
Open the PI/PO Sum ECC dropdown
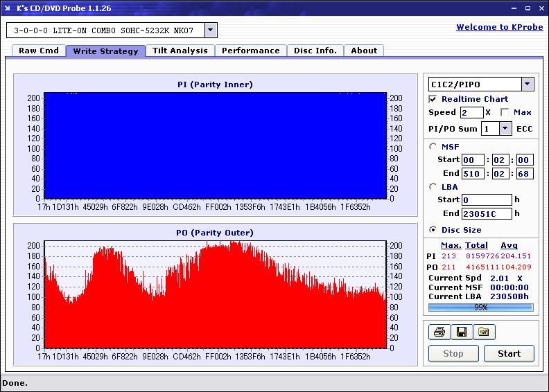point(505,129)
